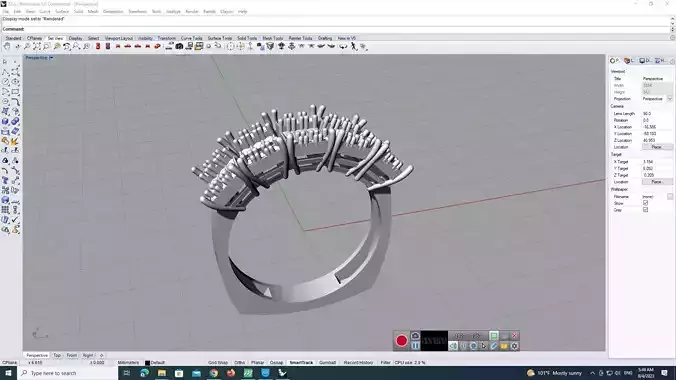Edit the Lens Length value field
The height and width of the screenshot is (380, 676).
(657, 113)
